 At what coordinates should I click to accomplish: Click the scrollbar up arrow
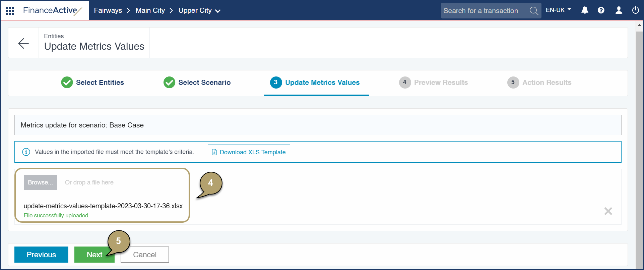639,25
